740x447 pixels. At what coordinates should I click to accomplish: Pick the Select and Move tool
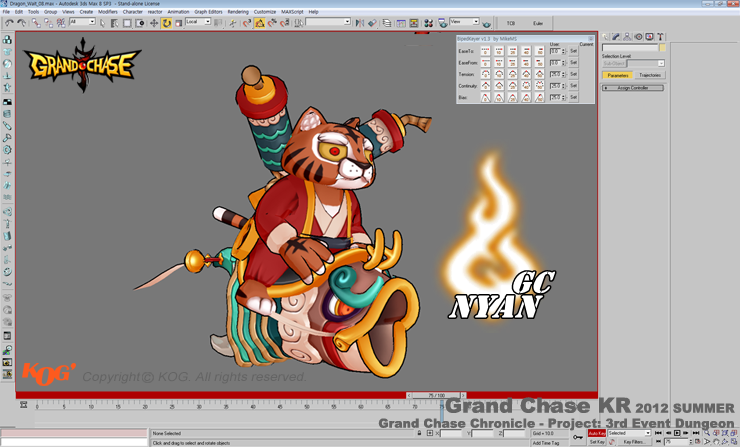coord(154,23)
